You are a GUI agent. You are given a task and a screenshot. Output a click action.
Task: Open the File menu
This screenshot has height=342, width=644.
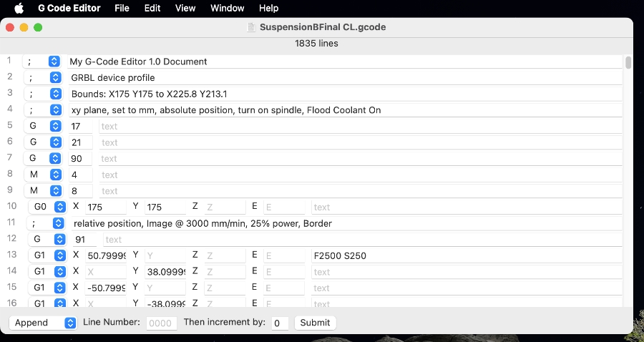click(x=122, y=9)
